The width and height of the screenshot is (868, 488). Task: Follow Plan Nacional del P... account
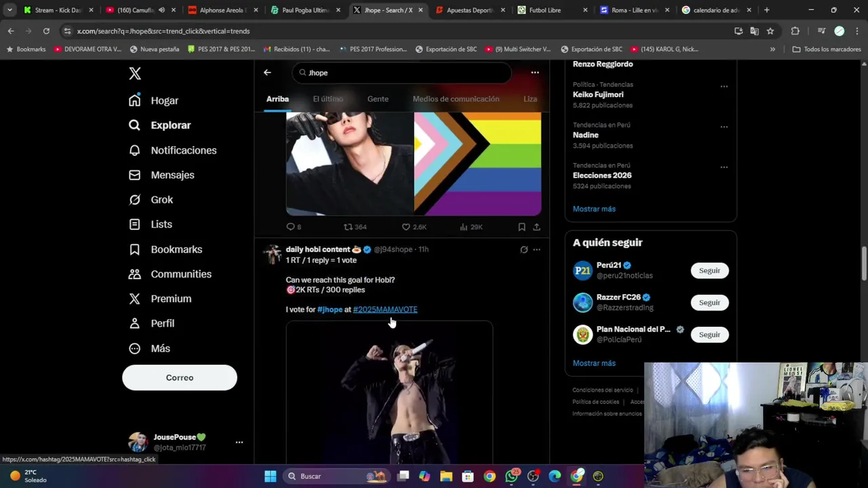coord(709,335)
